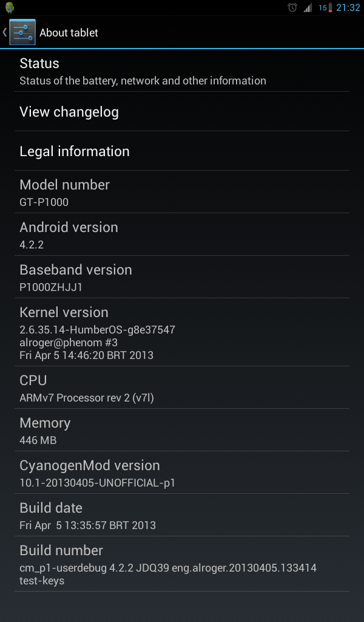Tap the About tablet title
Viewport: 364px width, 622px height.
tap(69, 33)
